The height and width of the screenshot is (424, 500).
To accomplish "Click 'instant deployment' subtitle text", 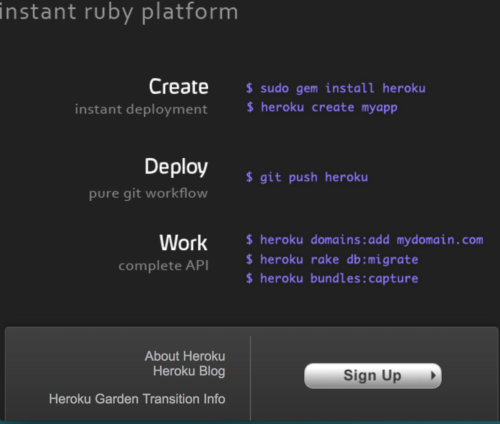I will pyautogui.click(x=141, y=110).
